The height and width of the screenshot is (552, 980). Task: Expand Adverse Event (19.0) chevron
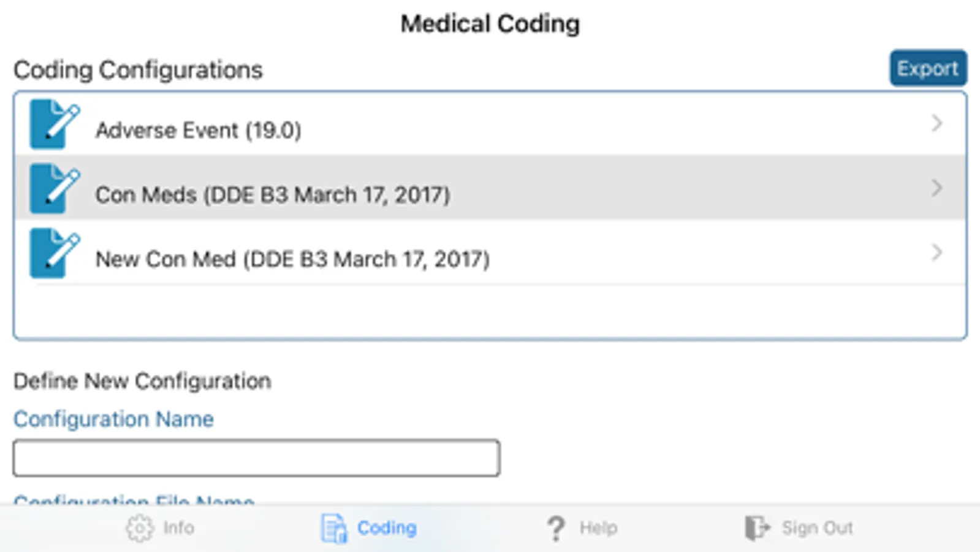tap(936, 124)
